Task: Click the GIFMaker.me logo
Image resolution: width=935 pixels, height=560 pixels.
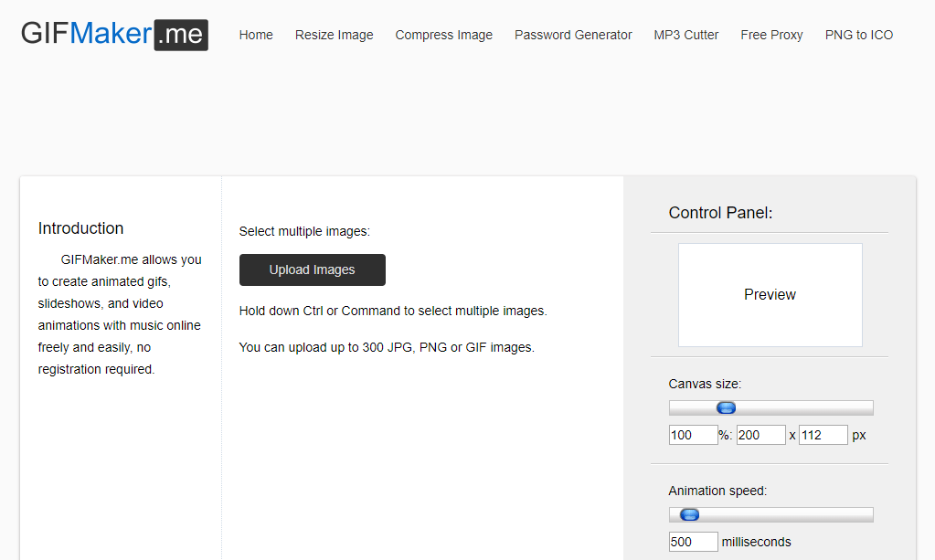Action: point(114,34)
